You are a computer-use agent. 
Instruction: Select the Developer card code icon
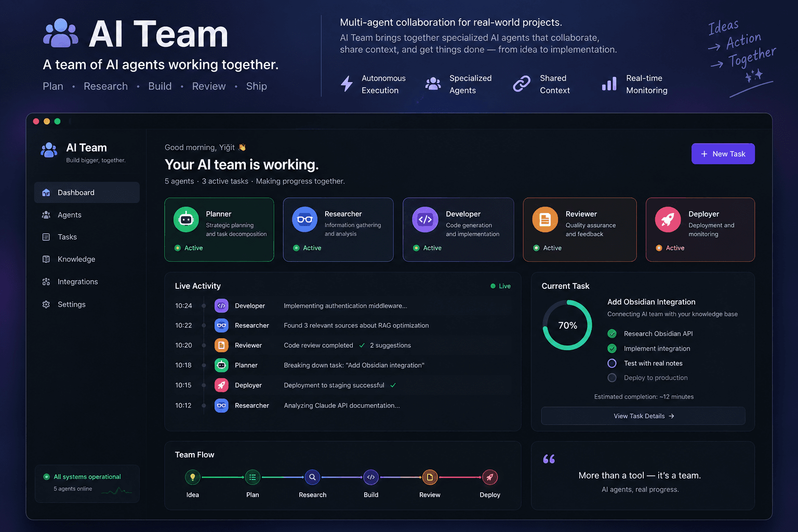coord(425,219)
